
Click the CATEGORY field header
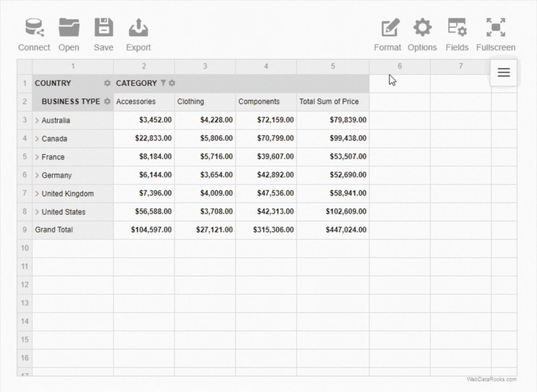(x=136, y=83)
